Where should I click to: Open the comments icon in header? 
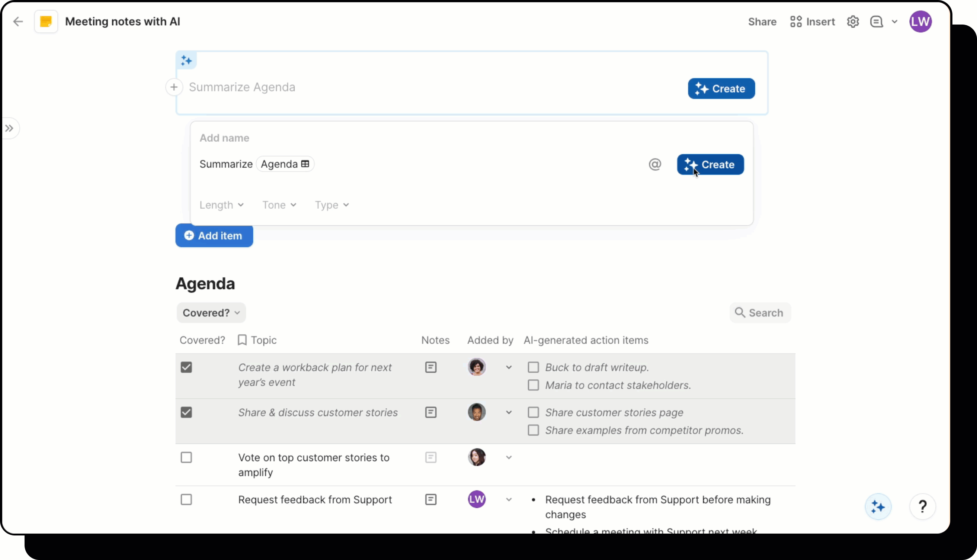(877, 22)
